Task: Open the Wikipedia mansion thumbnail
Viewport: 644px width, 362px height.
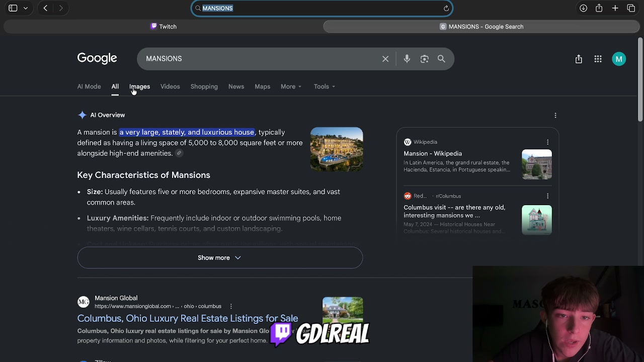Action: [537, 164]
